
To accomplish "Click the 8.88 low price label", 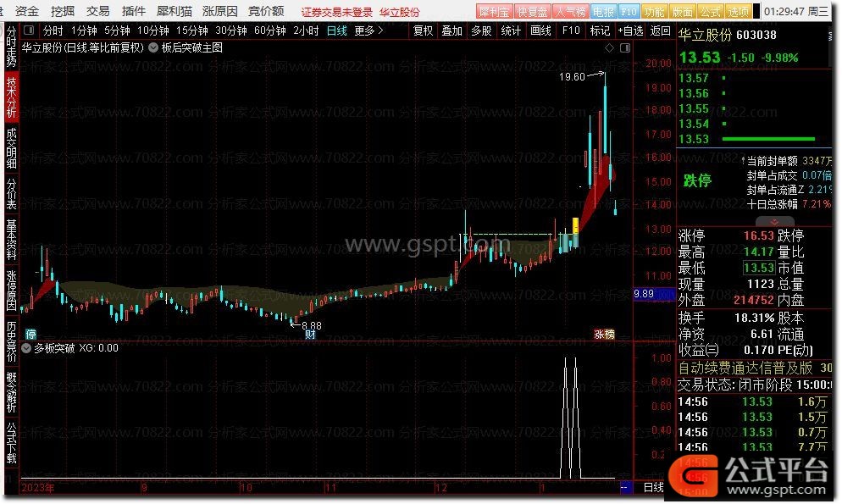I will pyautogui.click(x=312, y=325).
